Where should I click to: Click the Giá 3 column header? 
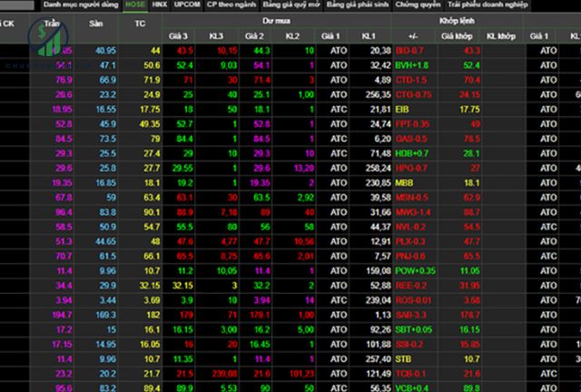click(178, 36)
